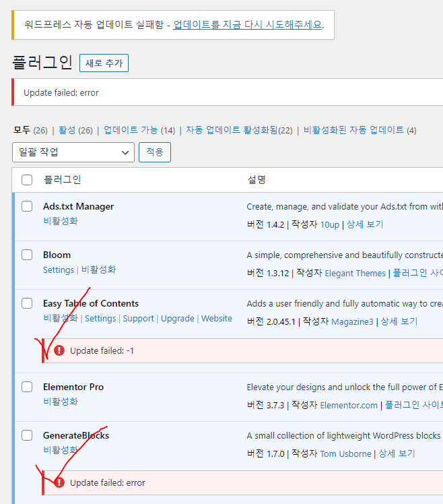Open the Elementor.com author link
Image resolution: width=443 pixels, height=504 pixels.
[x=349, y=406]
